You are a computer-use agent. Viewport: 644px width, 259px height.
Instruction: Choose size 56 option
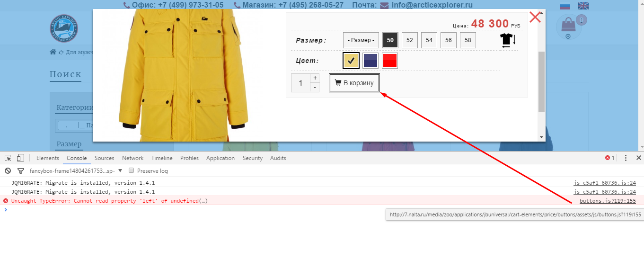[448, 40]
